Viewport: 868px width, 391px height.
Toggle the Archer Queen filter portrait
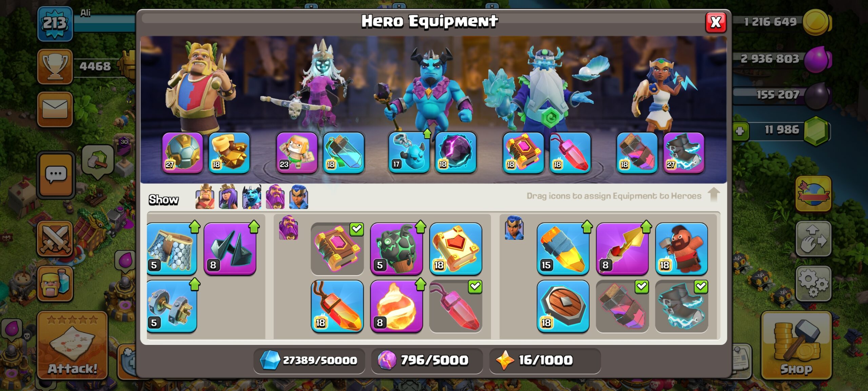click(228, 197)
